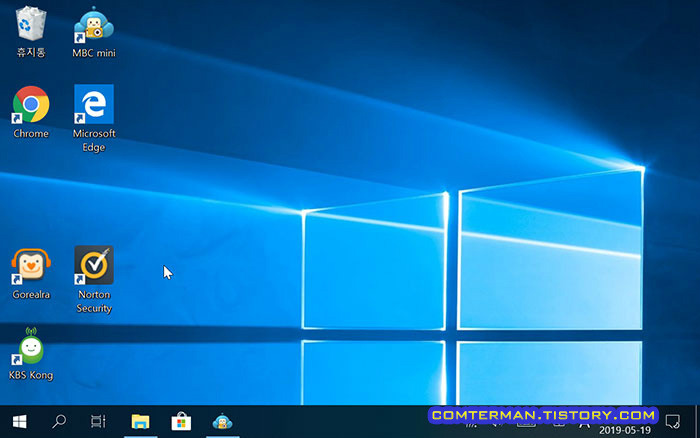Select the Chrome desktop shortcut
The image size is (700, 438).
coord(31,112)
